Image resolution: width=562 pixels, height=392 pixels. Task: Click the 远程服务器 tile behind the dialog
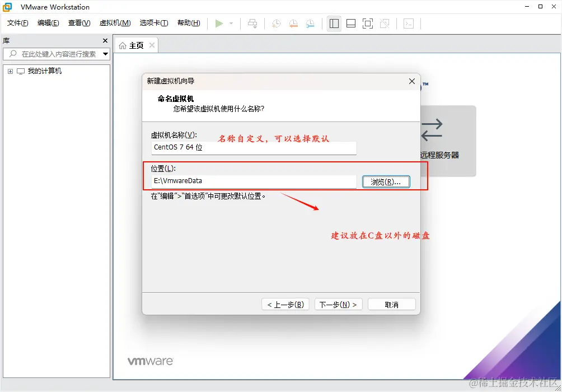(448, 141)
